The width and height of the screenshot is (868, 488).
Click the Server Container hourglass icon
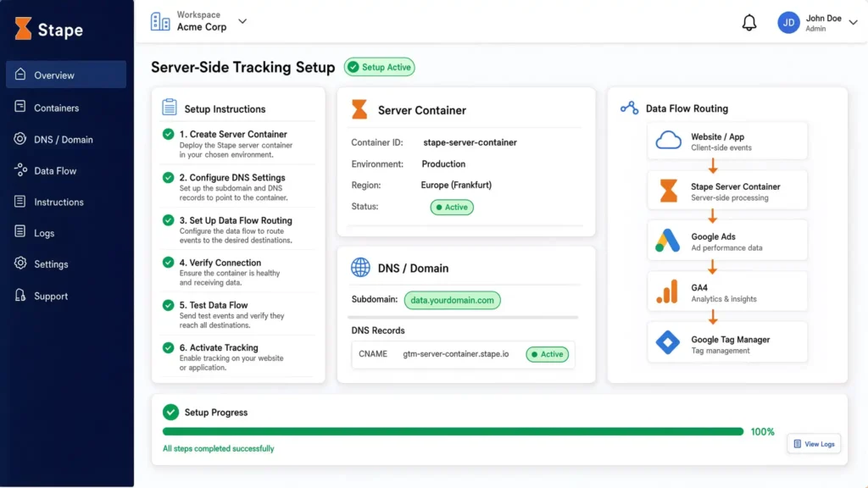click(359, 109)
